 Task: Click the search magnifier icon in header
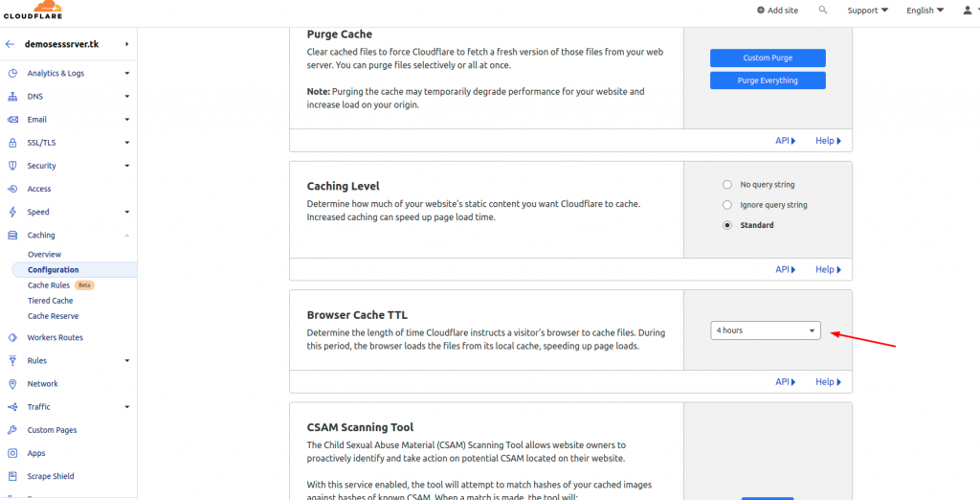click(822, 10)
